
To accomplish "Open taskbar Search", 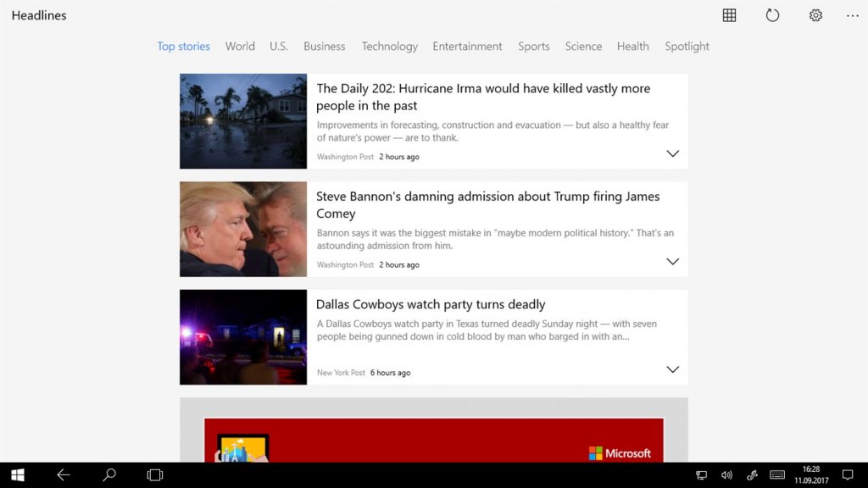I will (108, 474).
